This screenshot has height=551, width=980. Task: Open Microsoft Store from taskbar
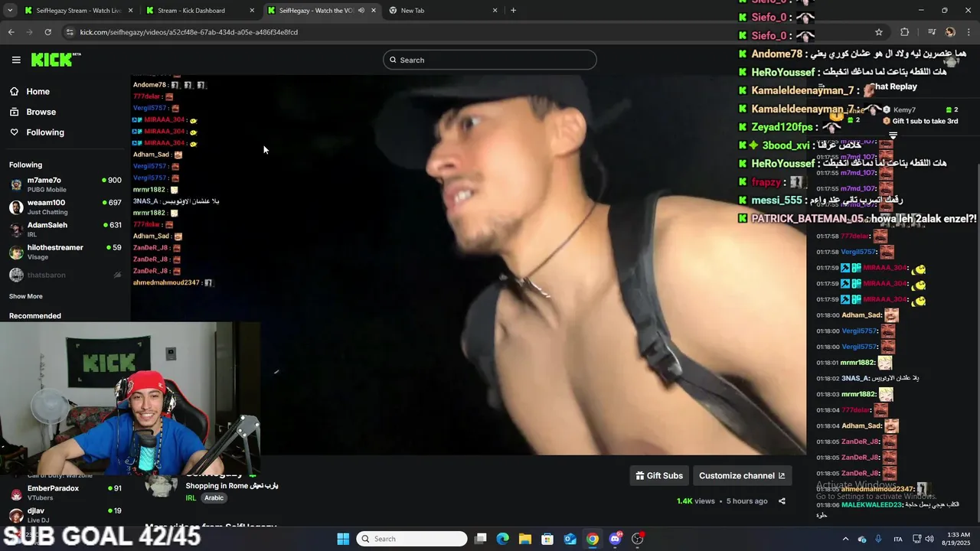point(547,539)
